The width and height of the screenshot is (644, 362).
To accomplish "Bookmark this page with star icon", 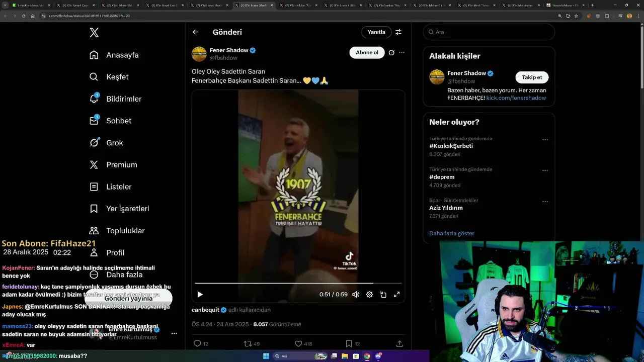I will tap(576, 16).
